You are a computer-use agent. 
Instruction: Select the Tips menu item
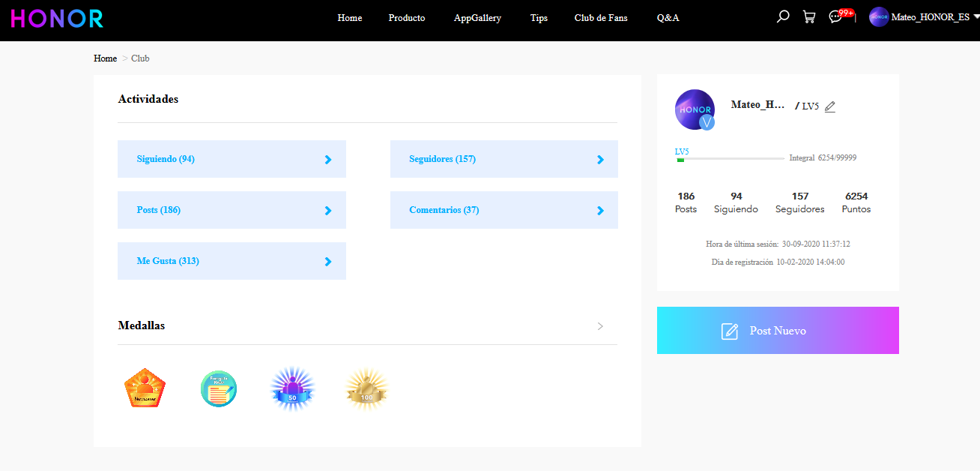(539, 18)
